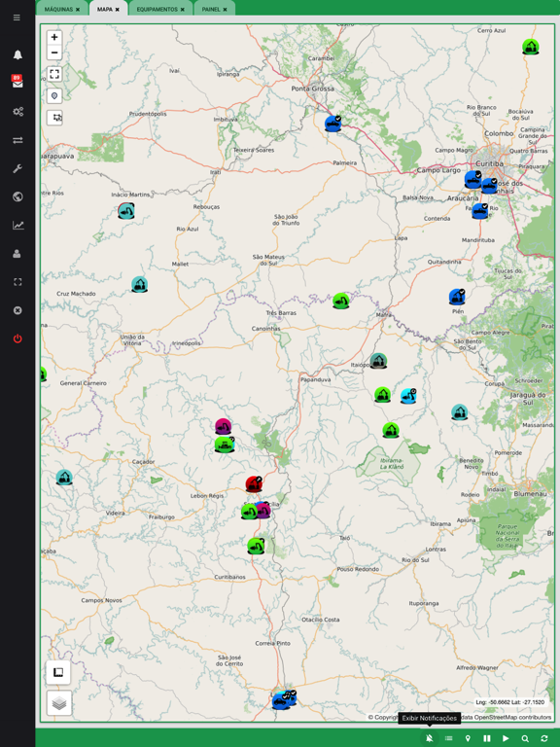560x747 pixels.
Task: Zoom in the map with plus button
Action: pos(54,37)
